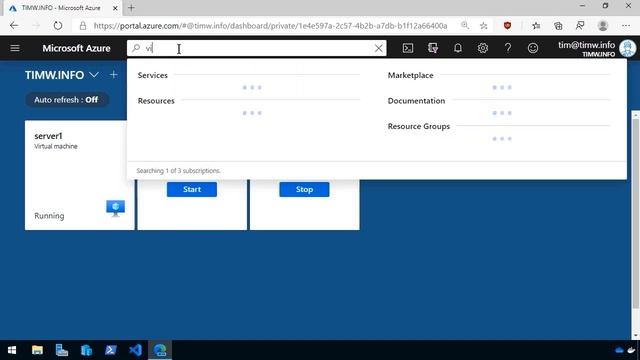Open the Windows Start menu
The image size is (640, 360).
12,350
